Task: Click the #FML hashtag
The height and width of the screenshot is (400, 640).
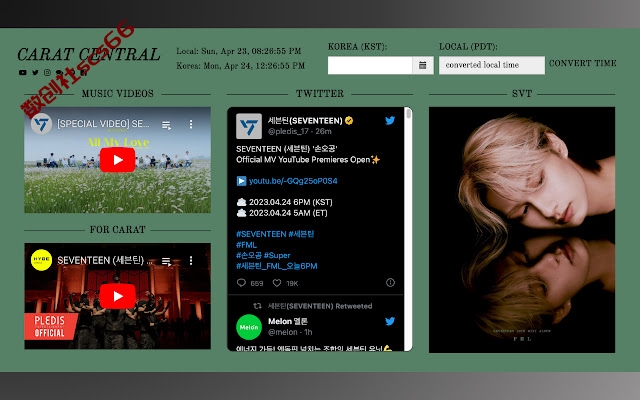Action: pyautogui.click(x=246, y=245)
